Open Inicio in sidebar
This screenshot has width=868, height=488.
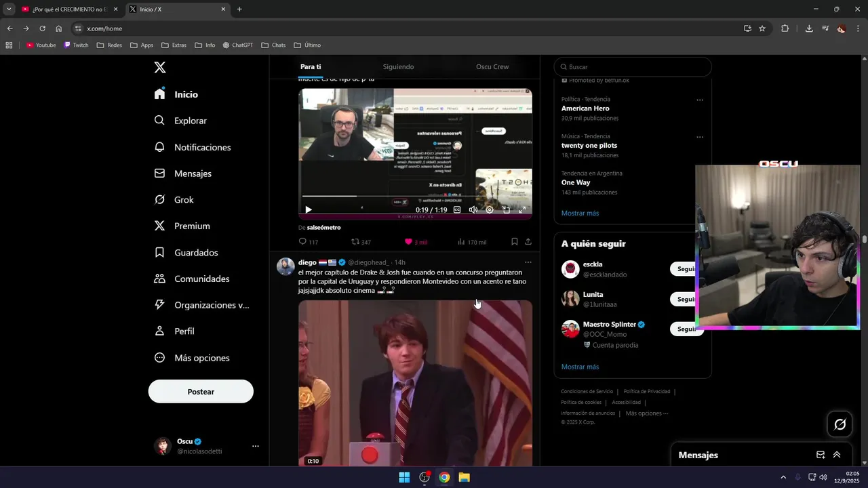point(176,94)
